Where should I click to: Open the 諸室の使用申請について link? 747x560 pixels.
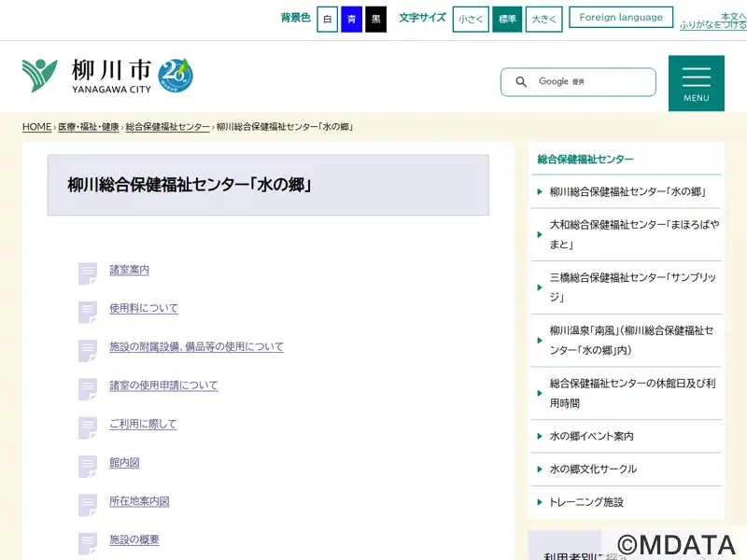pyautogui.click(x=163, y=385)
